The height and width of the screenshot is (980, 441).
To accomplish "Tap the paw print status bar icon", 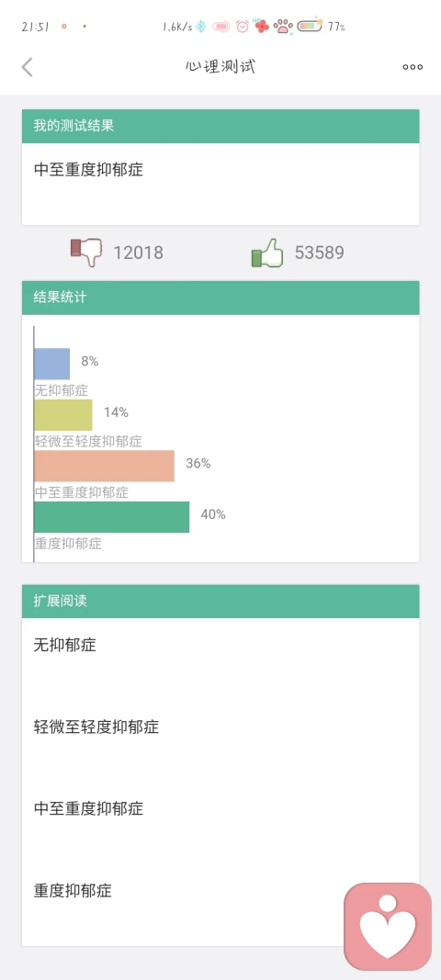I will pyautogui.click(x=283, y=27).
